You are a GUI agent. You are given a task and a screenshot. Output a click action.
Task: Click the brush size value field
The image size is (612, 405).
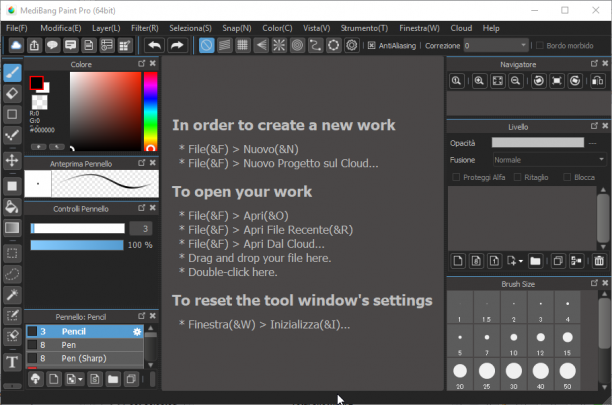point(141,229)
